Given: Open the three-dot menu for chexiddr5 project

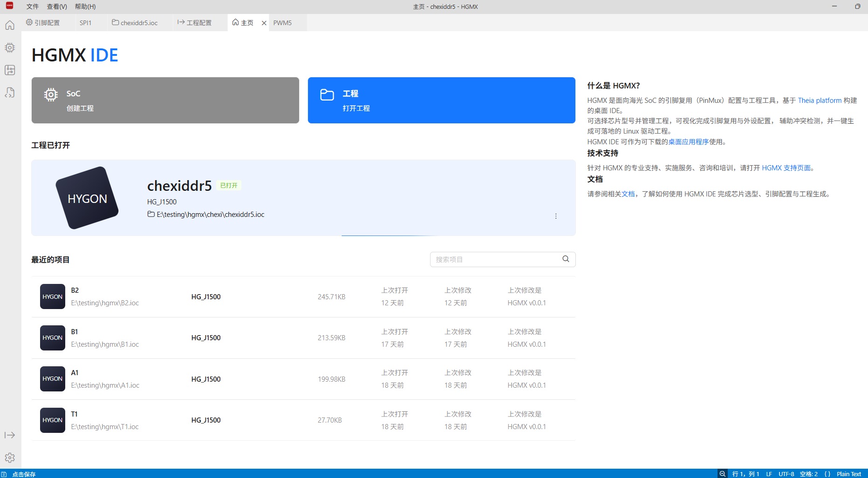Looking at the screenshot, I should [x=556, y=216].
